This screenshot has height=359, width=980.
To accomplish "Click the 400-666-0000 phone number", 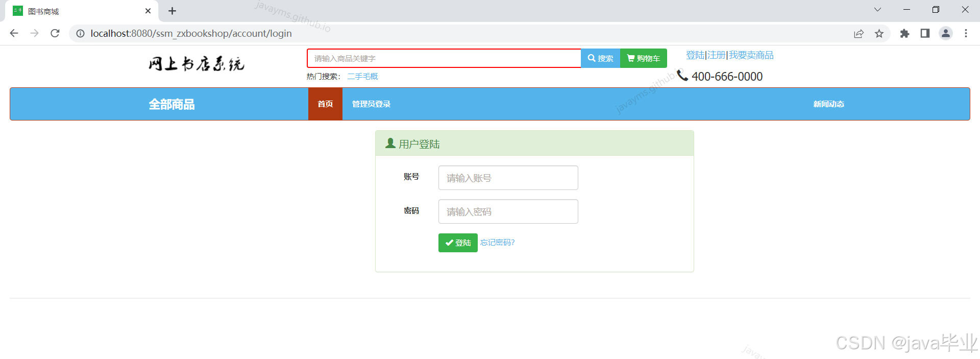I will click(x=727, y=77).
